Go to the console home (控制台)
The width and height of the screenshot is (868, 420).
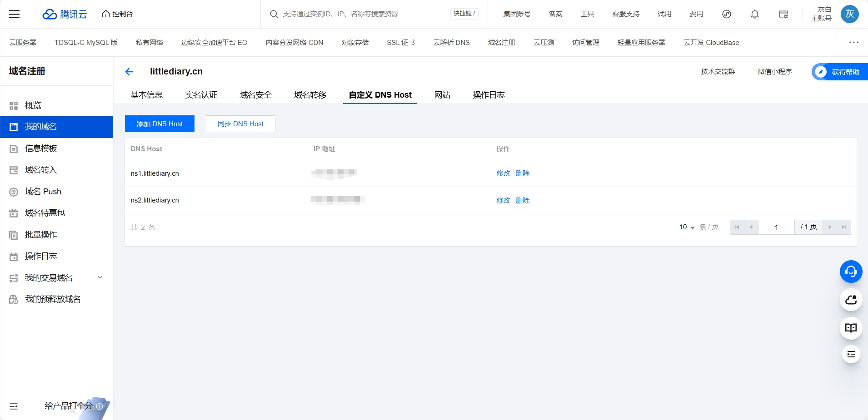click(117, 14)
